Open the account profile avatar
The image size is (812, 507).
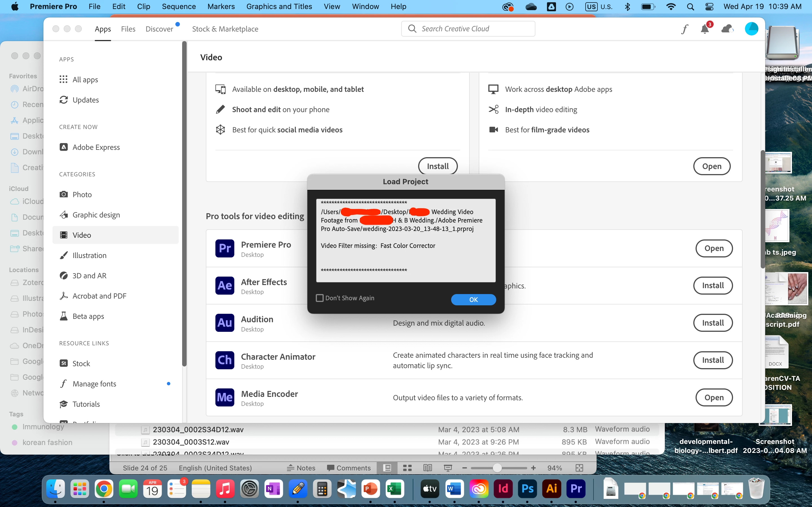751,29
